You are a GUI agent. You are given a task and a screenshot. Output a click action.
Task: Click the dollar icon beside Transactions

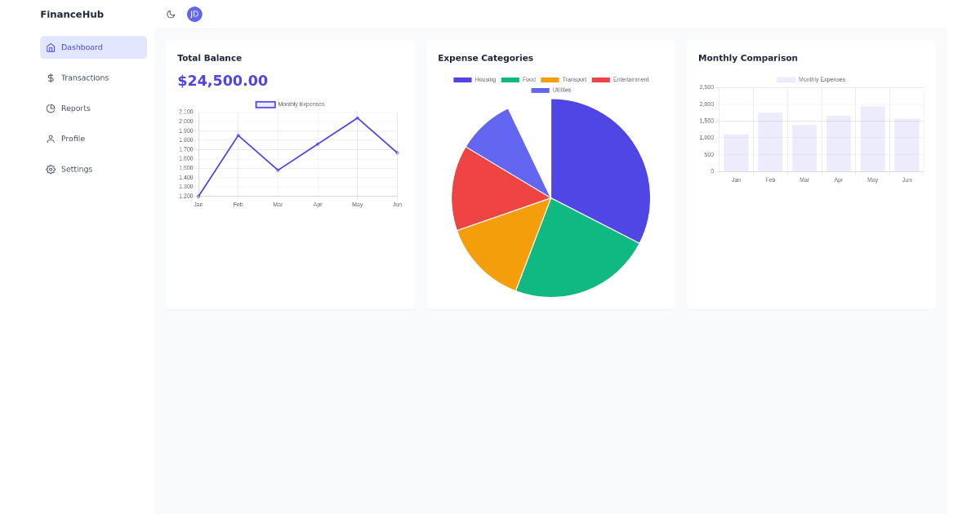coord(51,78)
